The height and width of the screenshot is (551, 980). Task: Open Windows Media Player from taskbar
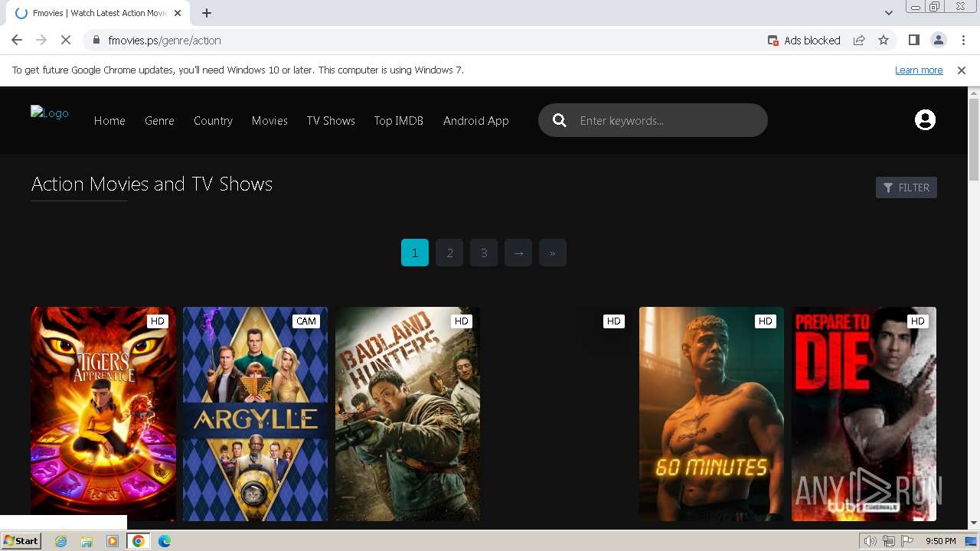click(x=113, y=541)
